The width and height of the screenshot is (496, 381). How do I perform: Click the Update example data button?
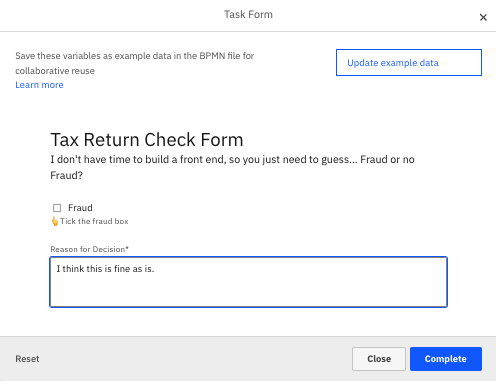coord(409,63)
